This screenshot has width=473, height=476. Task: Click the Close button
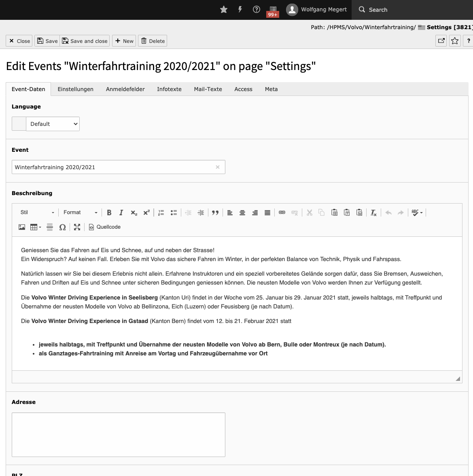19,40
